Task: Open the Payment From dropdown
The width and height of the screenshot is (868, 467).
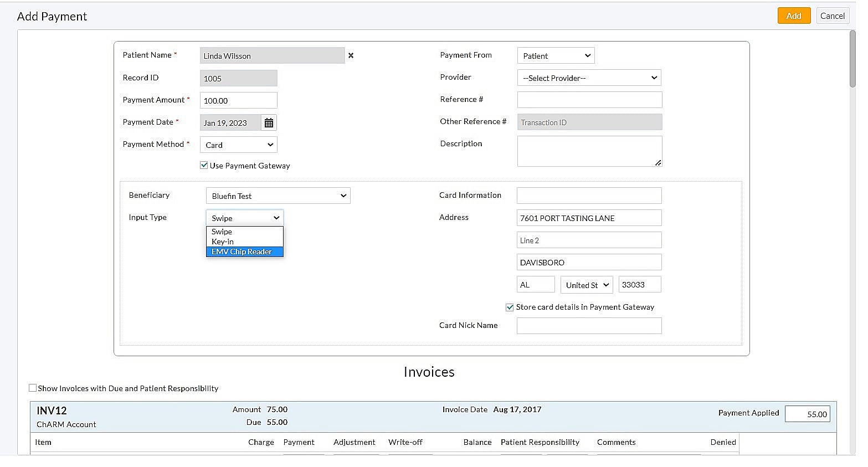Action: (556, 55)
